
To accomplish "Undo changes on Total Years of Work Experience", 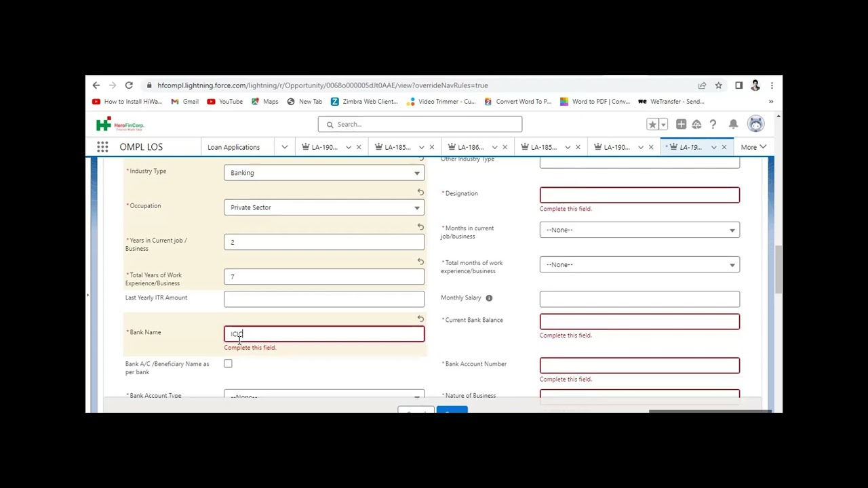I will (x=420, y=262).
